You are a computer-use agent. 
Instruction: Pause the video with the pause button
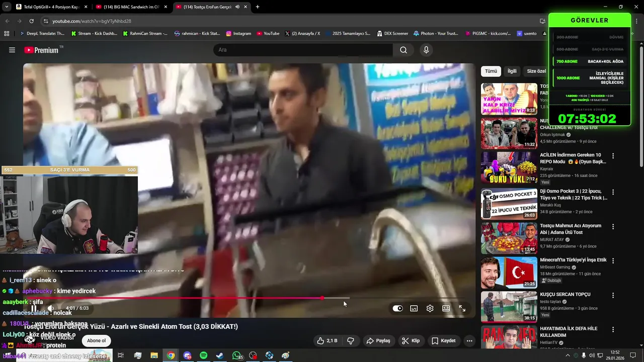point(34,308)
